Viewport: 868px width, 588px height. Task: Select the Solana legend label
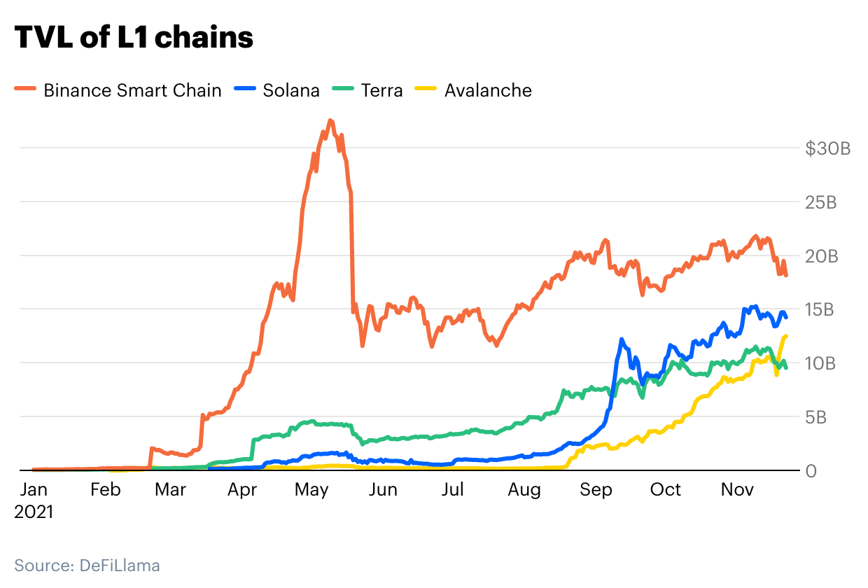tap(291, 90)
